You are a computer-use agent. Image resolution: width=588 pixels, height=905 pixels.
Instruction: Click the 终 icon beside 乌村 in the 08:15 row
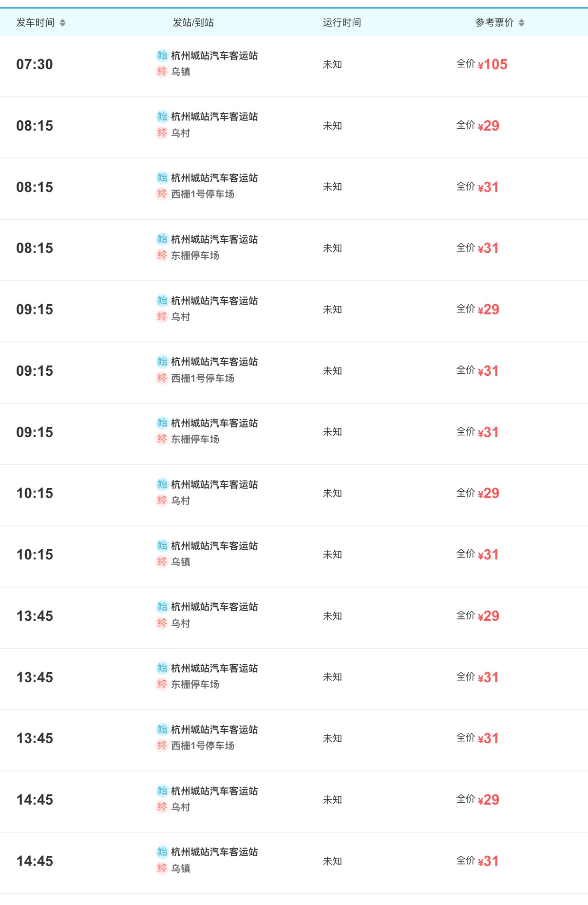tap(162, 133)
